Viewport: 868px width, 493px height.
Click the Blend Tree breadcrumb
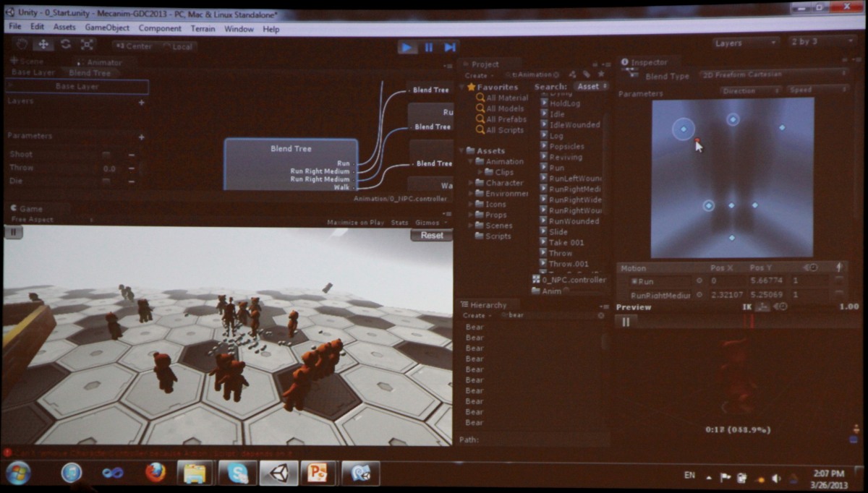[x=90, y=73]
